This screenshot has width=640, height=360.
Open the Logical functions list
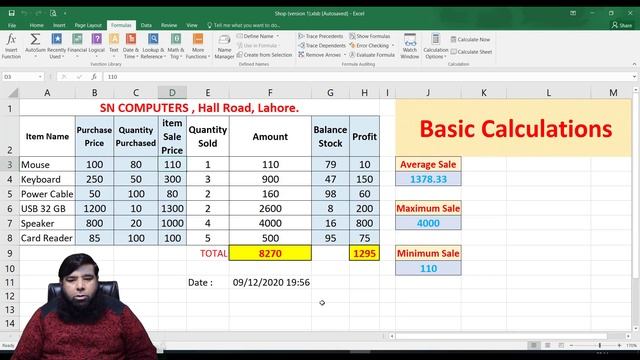(97, 46)
